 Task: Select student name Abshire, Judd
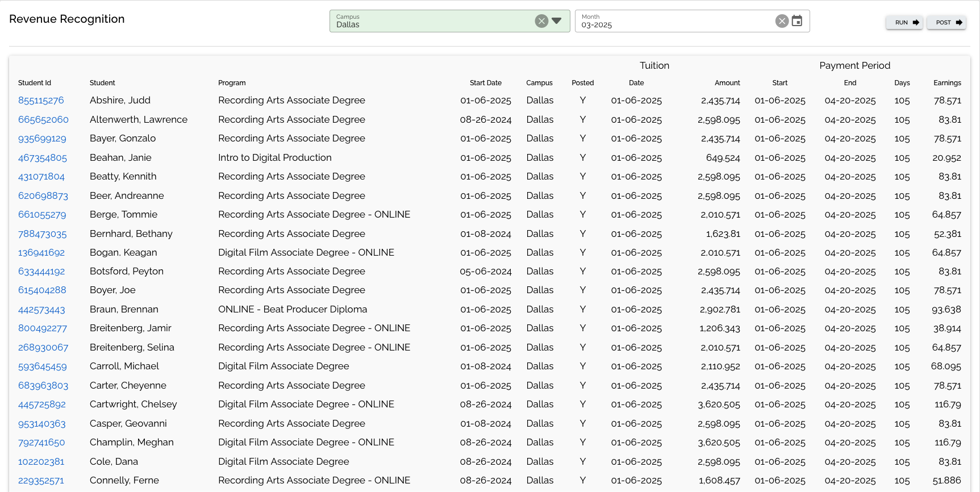[120, 101]
